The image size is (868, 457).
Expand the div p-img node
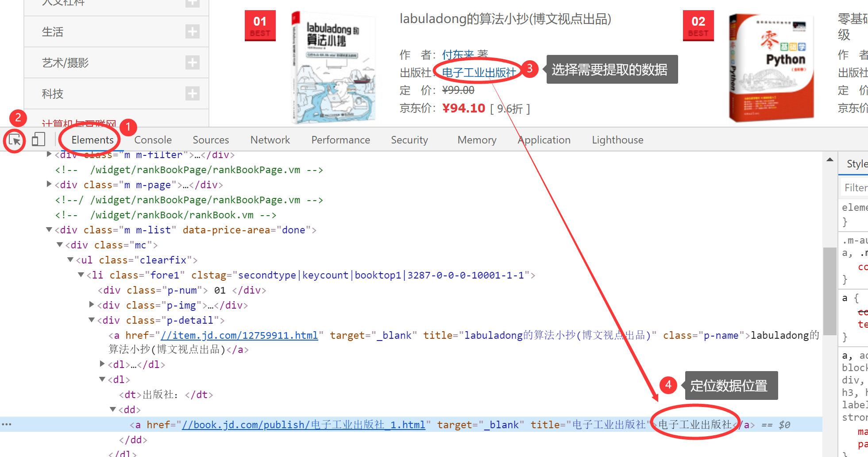[92, 305]
